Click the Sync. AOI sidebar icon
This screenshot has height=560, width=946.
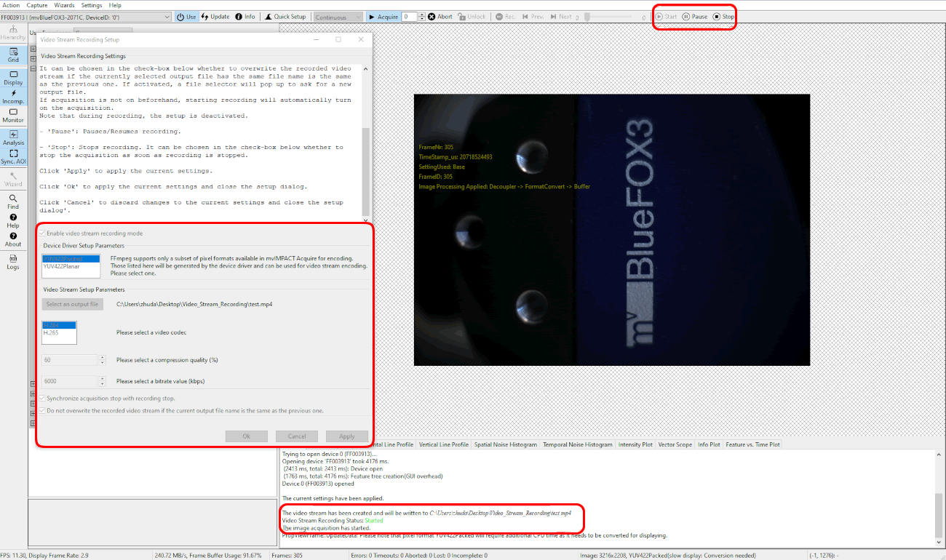click(13, 157)
